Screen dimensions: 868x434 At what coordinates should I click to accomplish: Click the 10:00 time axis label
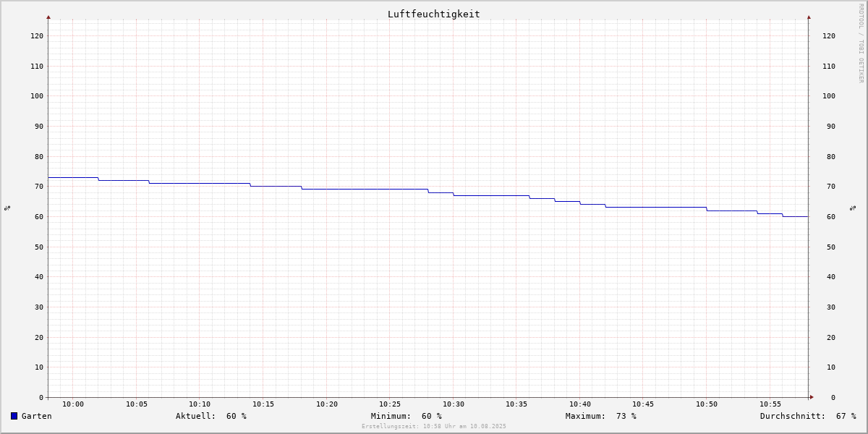tap(73, 404)
